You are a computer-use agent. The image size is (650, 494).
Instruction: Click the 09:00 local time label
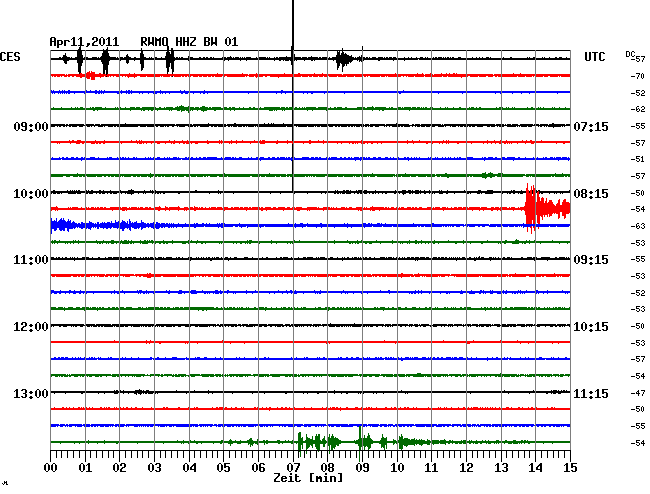click(x=31, y=126)
